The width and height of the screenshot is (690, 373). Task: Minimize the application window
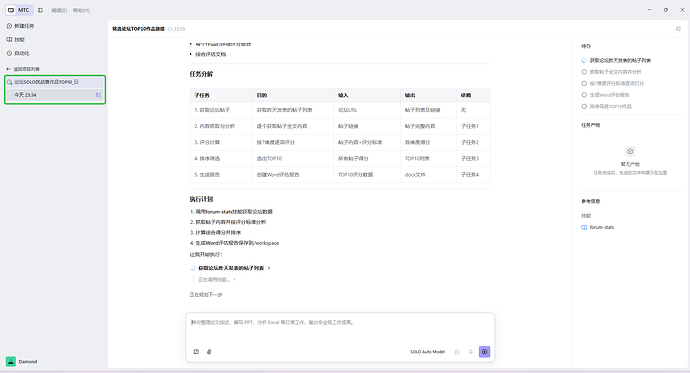click(649, 10)
